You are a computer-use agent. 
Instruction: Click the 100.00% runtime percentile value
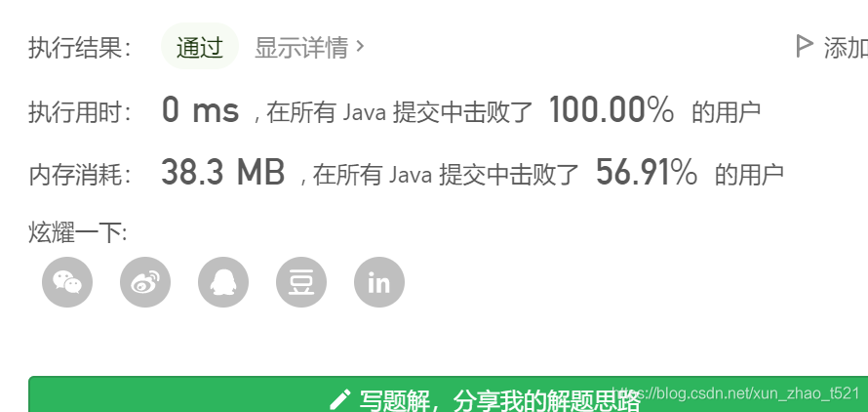tap(612, 109)
